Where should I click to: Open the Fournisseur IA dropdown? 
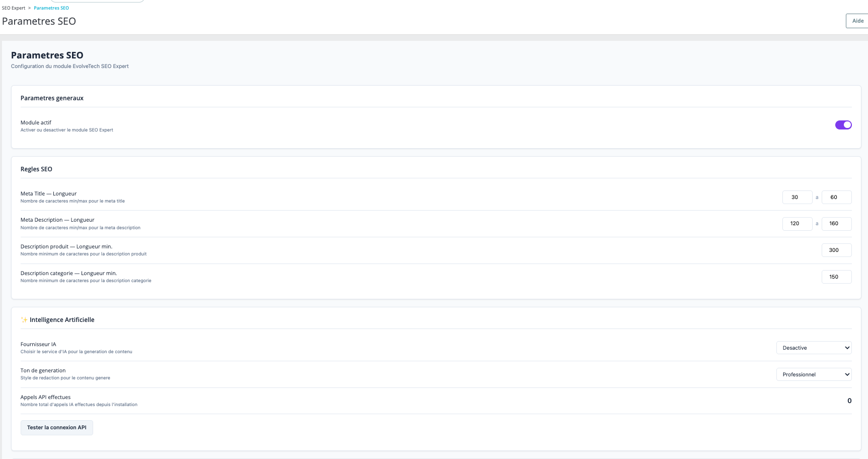814,347
